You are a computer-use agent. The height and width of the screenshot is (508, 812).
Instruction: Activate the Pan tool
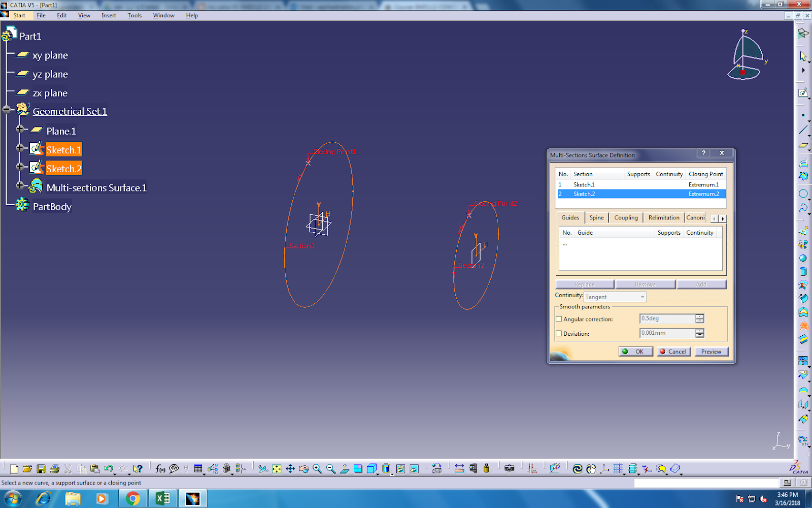click(289, 468)
